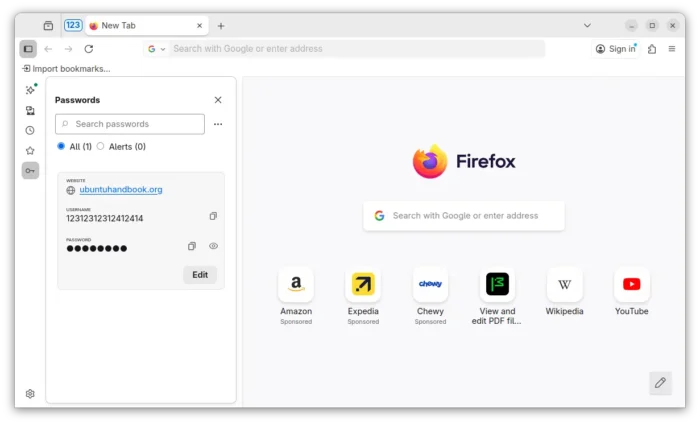
Task: Click the Passwords key icon in sidebar
Action: [x=30, y=171]
